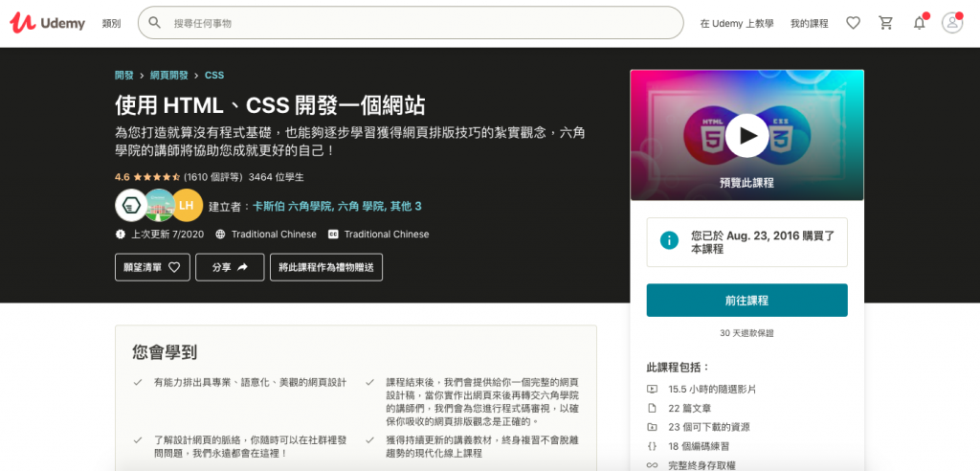Click course title 使用 HTML、CSS 開發一個網站
Screen dimensions: 980x471
(x=270, y=105)
